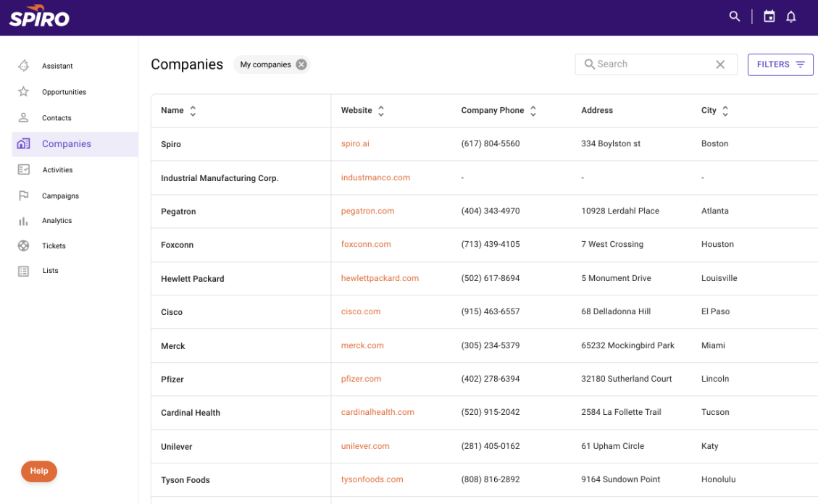Click the Contacts person icon
This screenshot has width=818, height=504.
coord(23,118)
